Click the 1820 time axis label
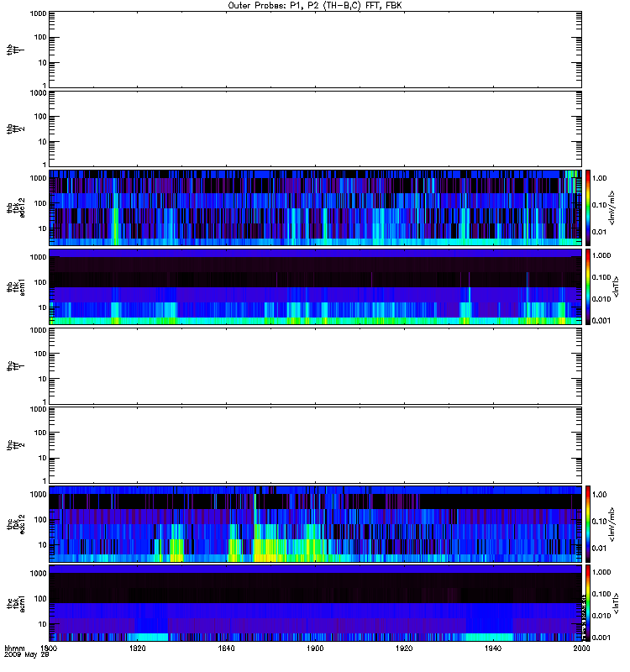The width and height of the screenshot is (630, 672). pos(137,648)
